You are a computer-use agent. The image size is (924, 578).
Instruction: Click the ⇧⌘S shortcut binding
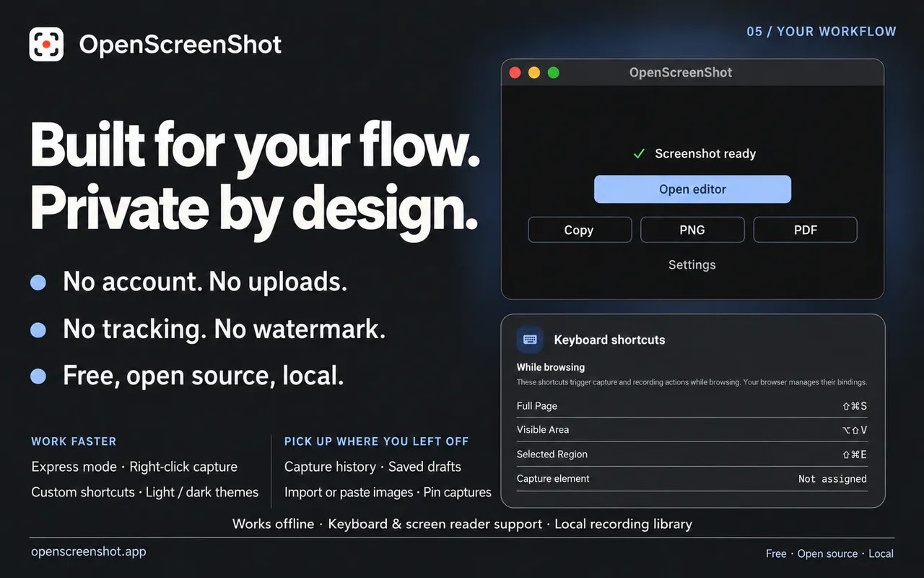[x=855, y=406]
